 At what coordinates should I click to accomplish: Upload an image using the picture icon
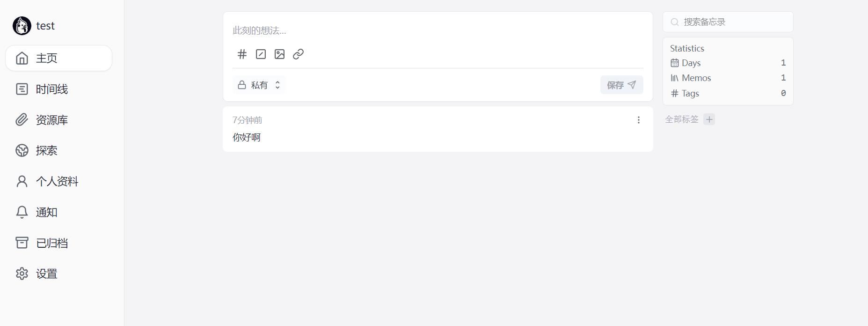pyautogui.click(x=279, y=54)
